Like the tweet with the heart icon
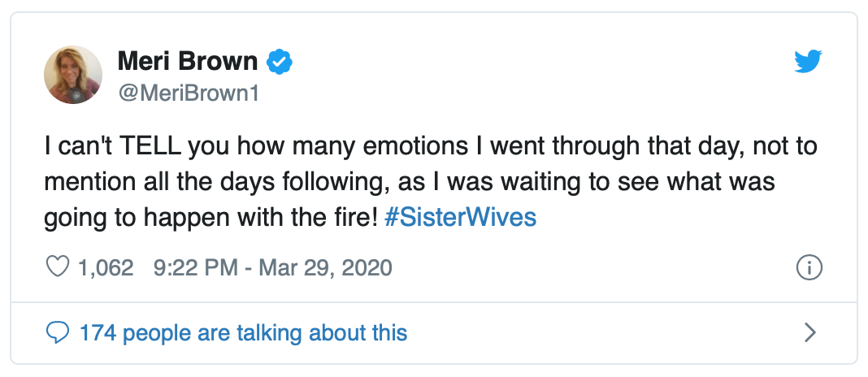This screenshot has width=868, height=377. (x=58, y=266)
